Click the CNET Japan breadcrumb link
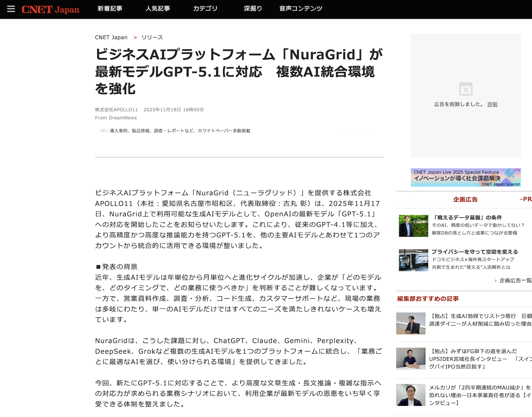Screen dimensions: 532x417 click(111, 38)
